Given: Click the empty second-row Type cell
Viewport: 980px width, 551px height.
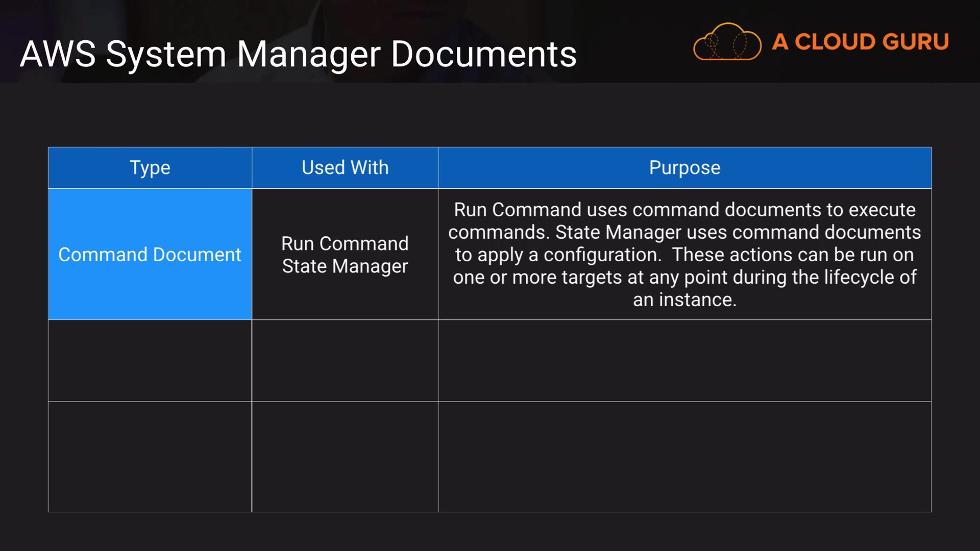Looking at the screenshot, I should tap(150, 361).
